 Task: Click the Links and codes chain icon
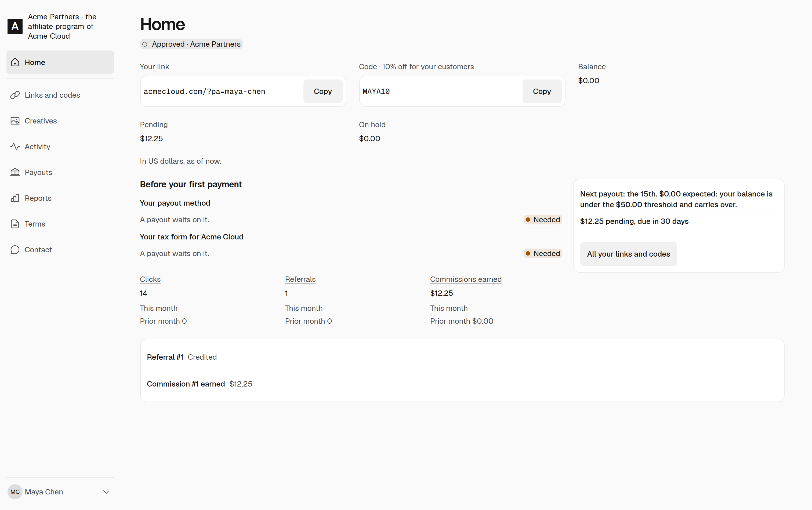tap(15, 95)
